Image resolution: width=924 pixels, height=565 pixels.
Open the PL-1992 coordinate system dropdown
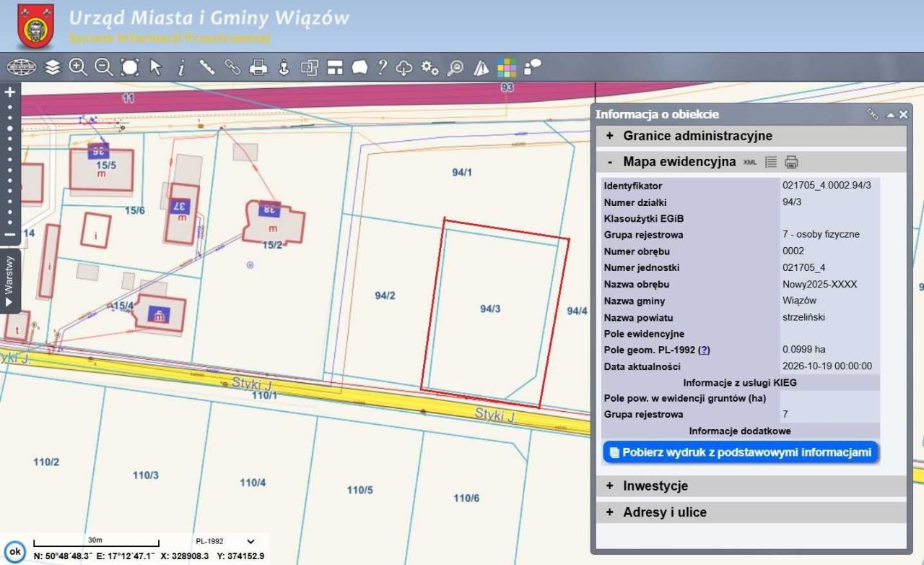[225, 541]
